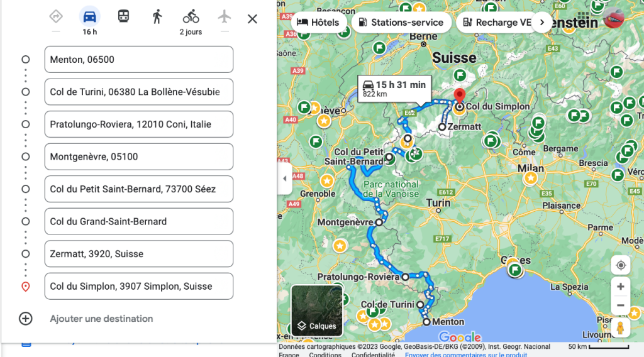The height and width of the screenshot is (357, 644).
Task: Click the red Col du Simplon marker
Action: click(x=459, y=96)
